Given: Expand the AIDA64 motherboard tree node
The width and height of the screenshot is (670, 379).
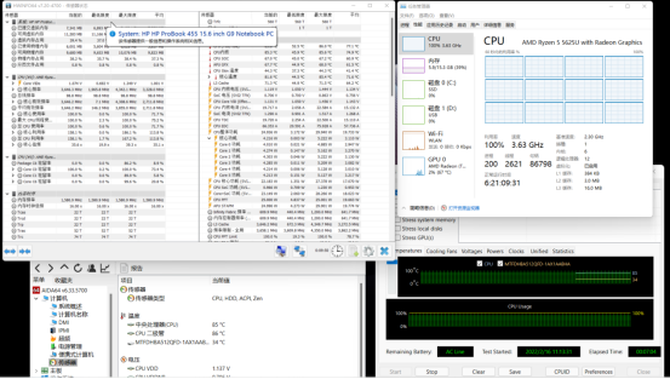Looking at the screenshot, I should (x=37, y=370).
